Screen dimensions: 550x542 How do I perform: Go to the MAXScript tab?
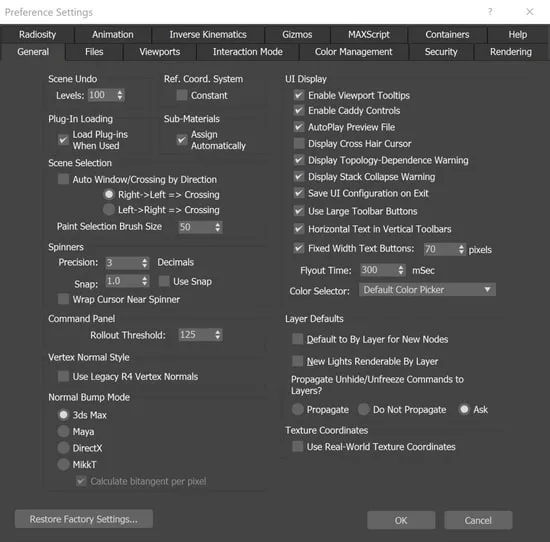tap(369, 34)
